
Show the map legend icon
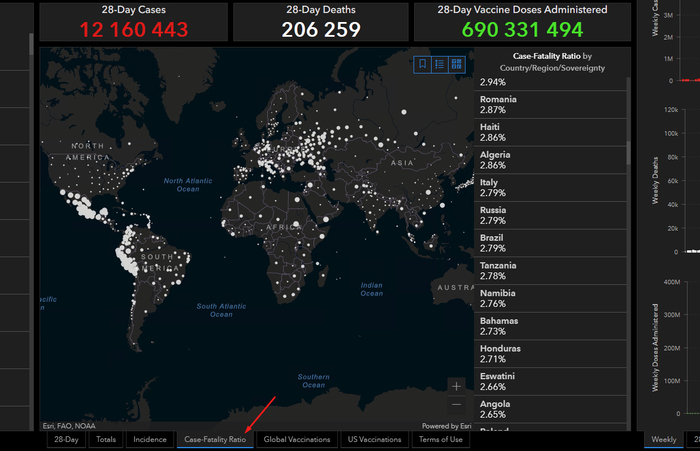point(440,64)
